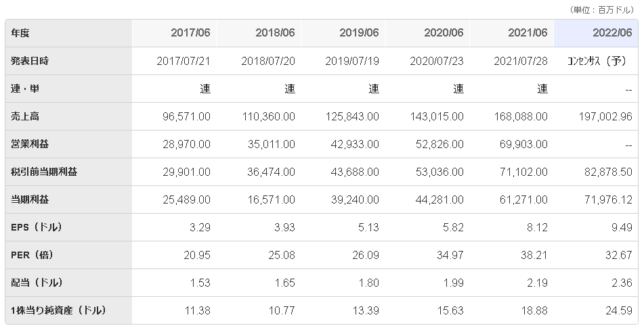This screenshot has height=330, width=644.
Task: Click the 2020/06 fiscal year column header
Action: 444,33
